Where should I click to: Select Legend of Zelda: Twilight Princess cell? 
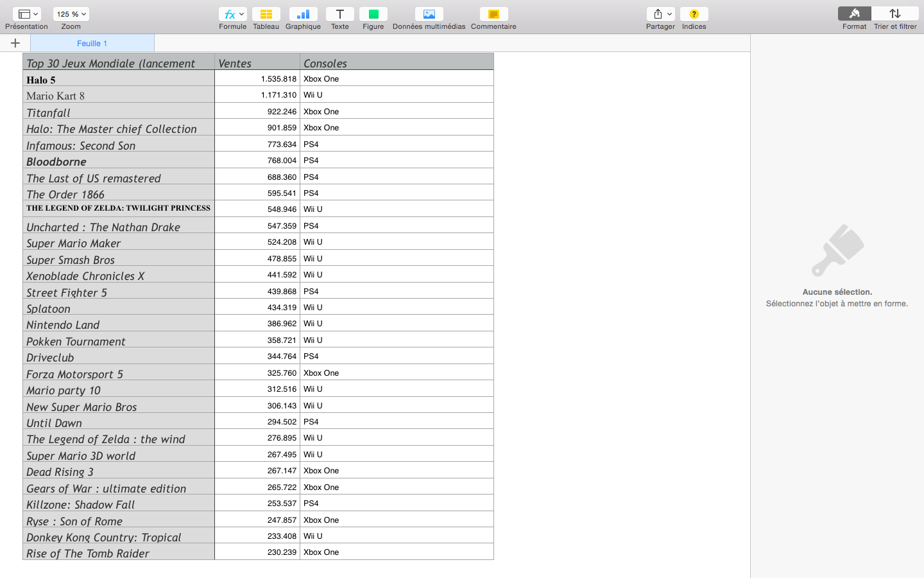point(119,209)
